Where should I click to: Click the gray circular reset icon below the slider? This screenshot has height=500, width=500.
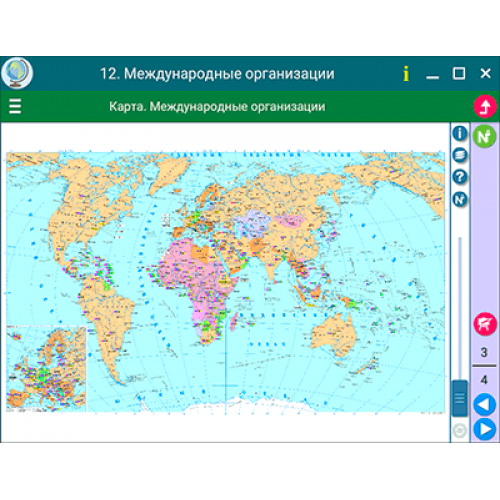coord(460,431)
